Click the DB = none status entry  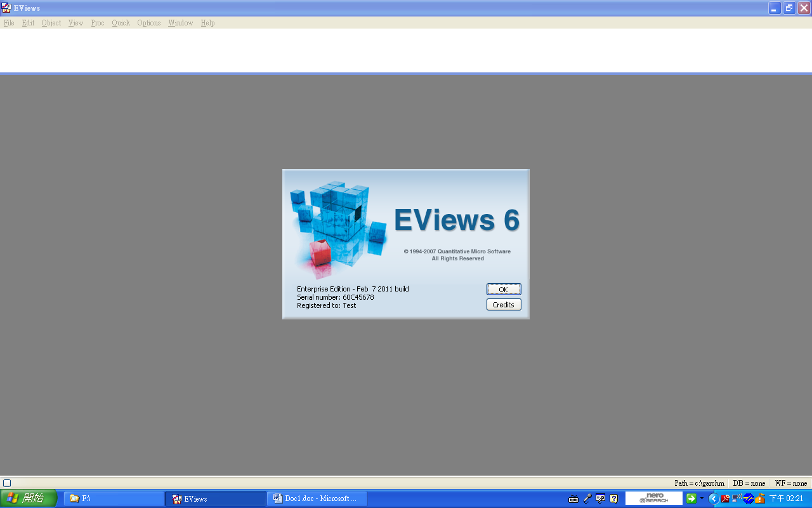pyautogui.click(x=749, y=483)
